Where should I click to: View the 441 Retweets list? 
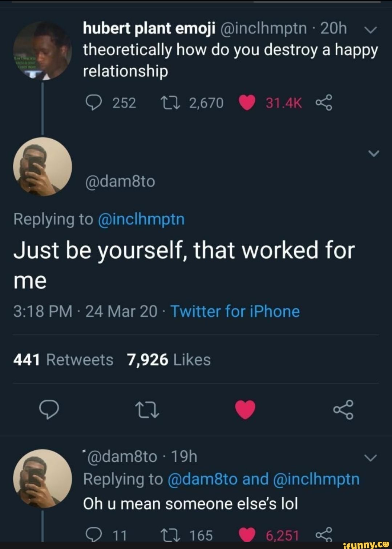click(x=63, y=360)
